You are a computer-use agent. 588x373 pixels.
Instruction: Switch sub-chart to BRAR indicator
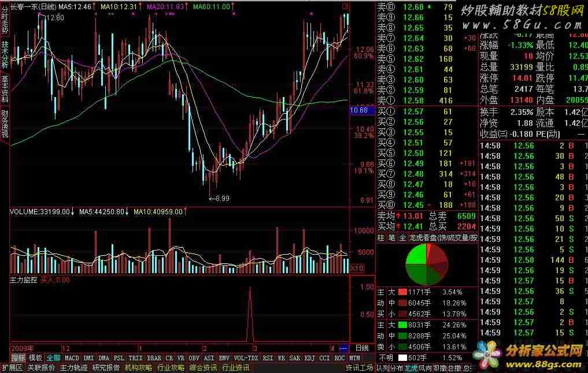point(154,358)
